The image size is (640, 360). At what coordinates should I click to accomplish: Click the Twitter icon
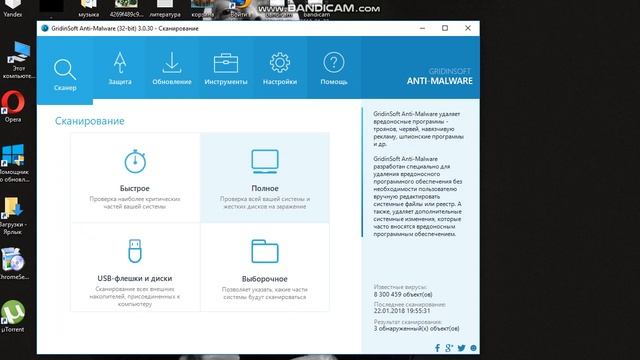[x=461, y=348]
